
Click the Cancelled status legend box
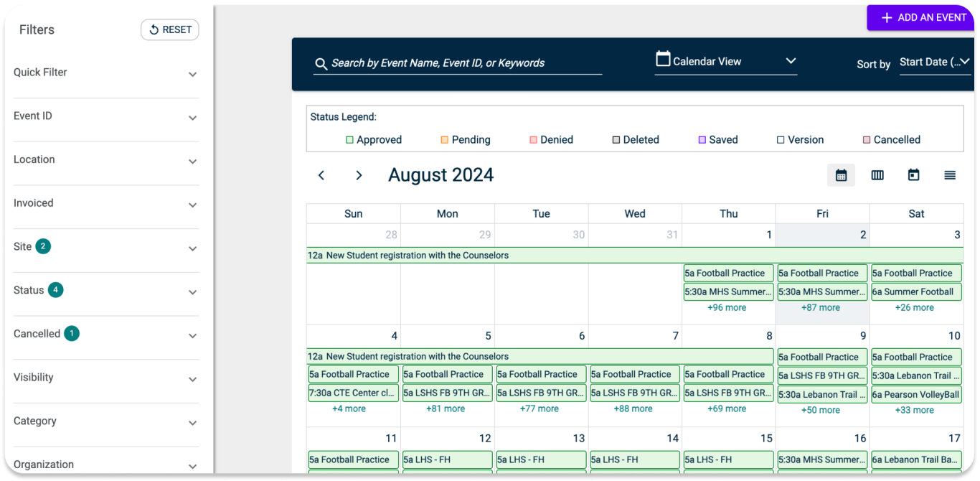(x=866, y=140)
